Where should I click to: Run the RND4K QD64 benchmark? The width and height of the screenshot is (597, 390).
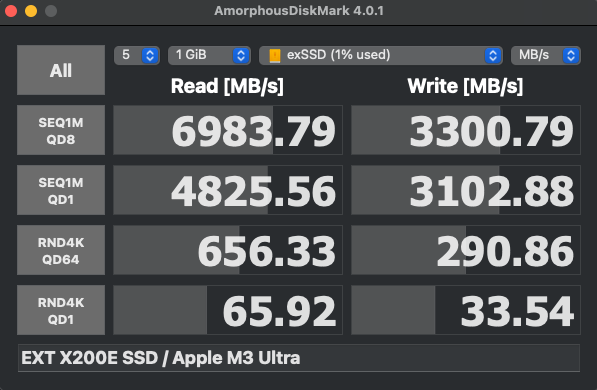[x=61, y=250]
